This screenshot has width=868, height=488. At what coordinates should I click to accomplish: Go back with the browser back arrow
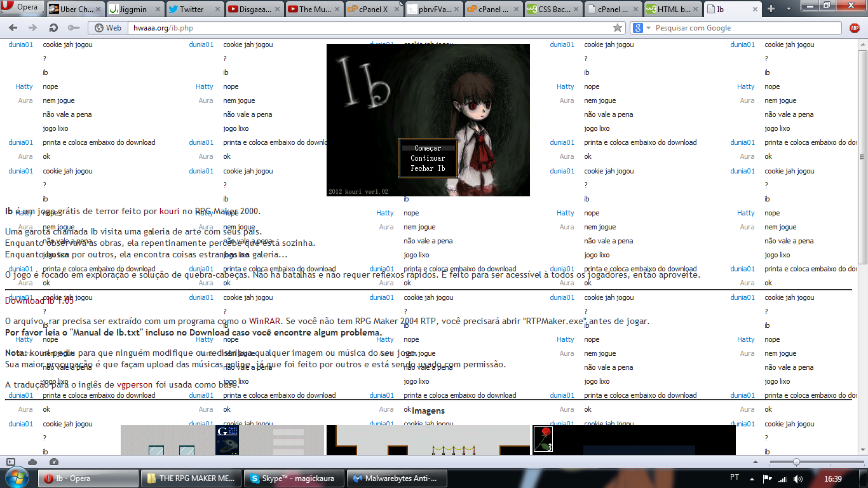pyautogui.click(x=13, y=28)
